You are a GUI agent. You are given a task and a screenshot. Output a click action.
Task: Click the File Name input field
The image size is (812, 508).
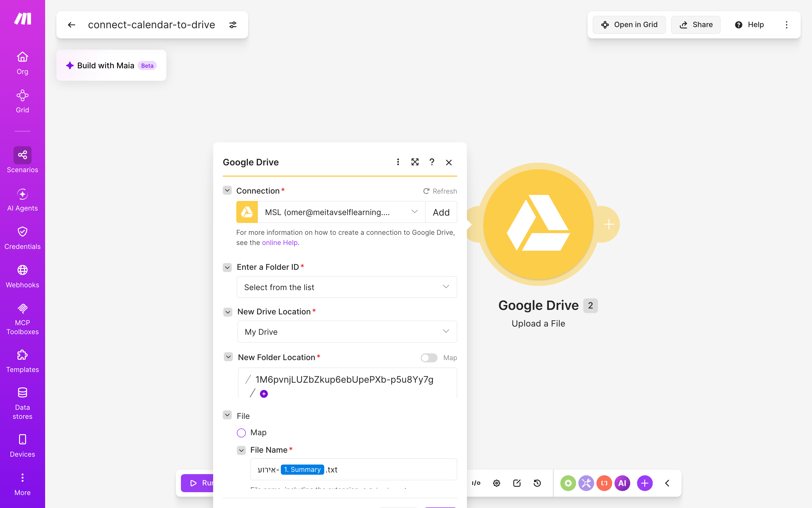(354, 469)
